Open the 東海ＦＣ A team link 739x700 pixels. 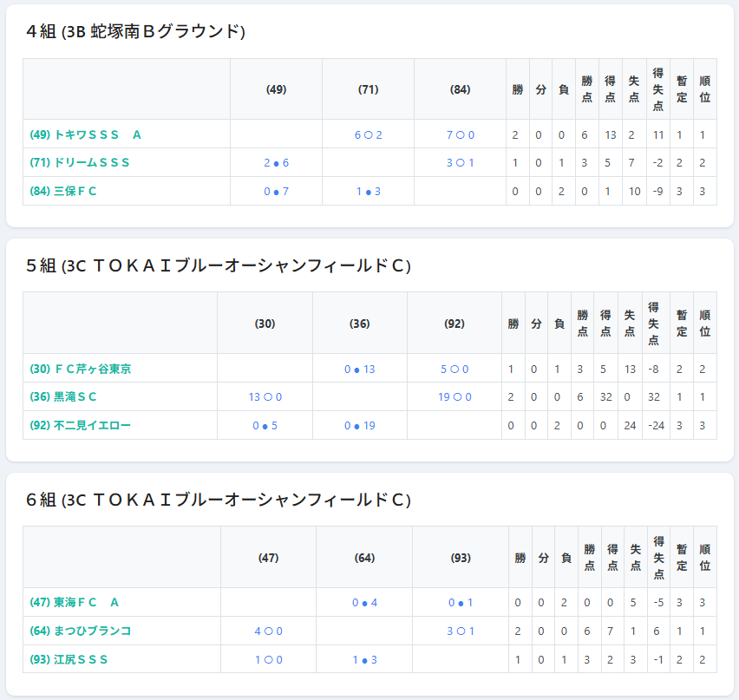tap(74, 602)
